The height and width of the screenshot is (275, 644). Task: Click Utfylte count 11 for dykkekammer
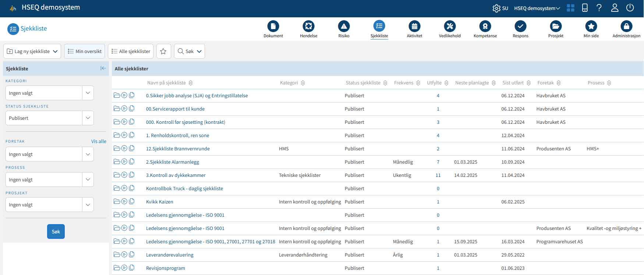tap(438, 175)
